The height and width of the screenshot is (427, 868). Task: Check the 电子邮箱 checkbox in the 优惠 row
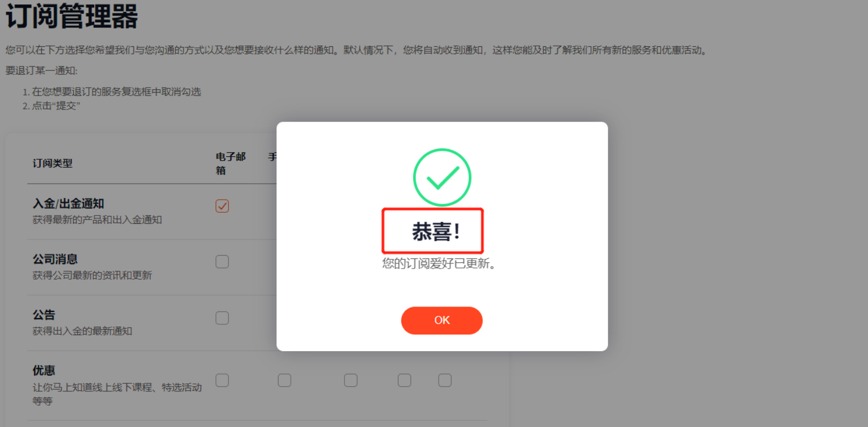pyautogui.click(x=222, y=380)
